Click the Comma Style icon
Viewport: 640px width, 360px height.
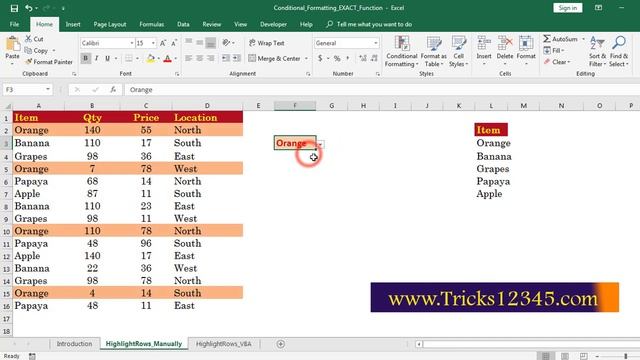coord(348,58)
